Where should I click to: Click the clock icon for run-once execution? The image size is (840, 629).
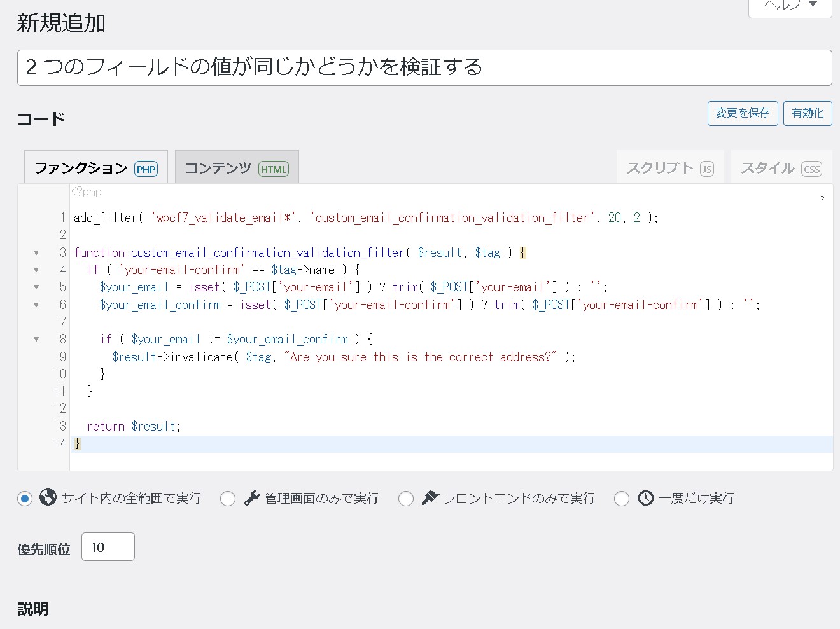pos(647,498)
